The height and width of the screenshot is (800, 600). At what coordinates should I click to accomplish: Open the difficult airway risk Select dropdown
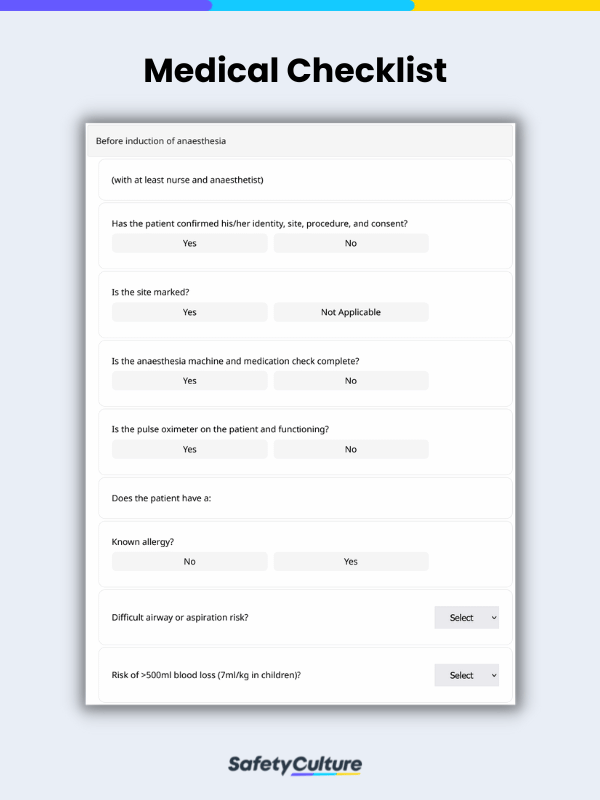[x=466, y=617]
